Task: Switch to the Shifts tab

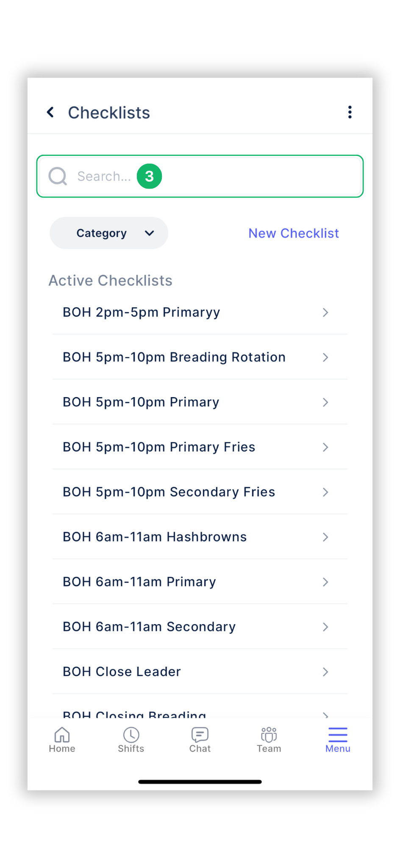Action: 131,740
